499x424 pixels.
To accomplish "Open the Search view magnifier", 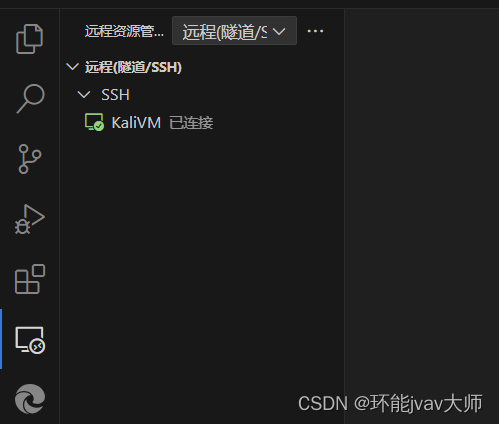I will tap(30, 99).
